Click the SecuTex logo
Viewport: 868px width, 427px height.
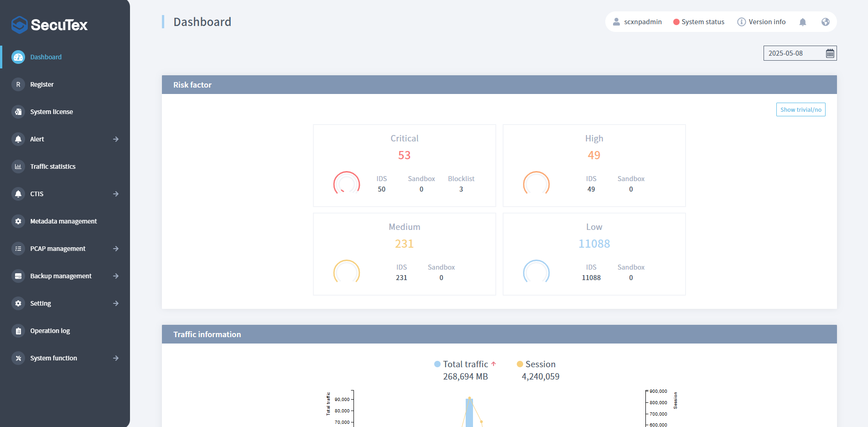(x=49, y=25)
